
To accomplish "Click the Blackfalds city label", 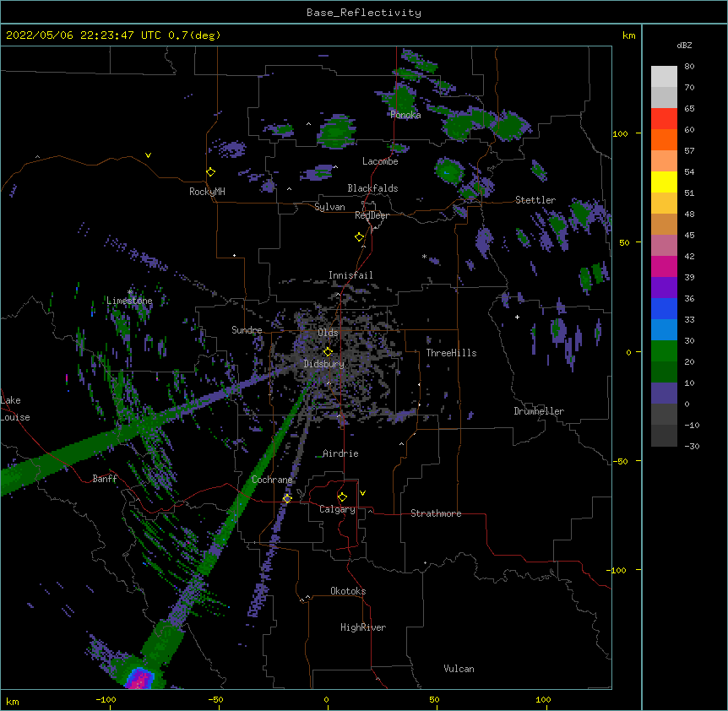I will click(372, 188).
